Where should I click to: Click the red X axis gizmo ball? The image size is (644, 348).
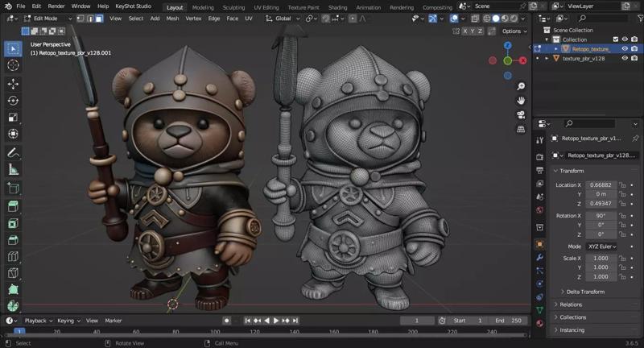[x=522, y=60]
